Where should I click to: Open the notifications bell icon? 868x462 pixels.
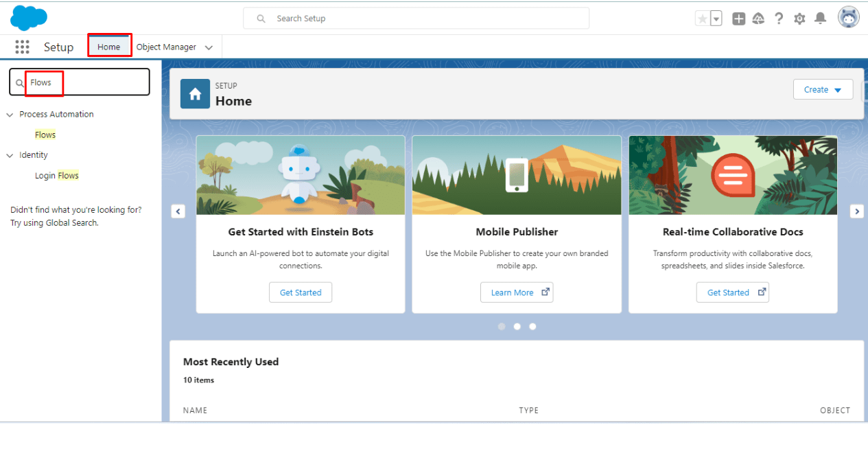pos(820,19)
